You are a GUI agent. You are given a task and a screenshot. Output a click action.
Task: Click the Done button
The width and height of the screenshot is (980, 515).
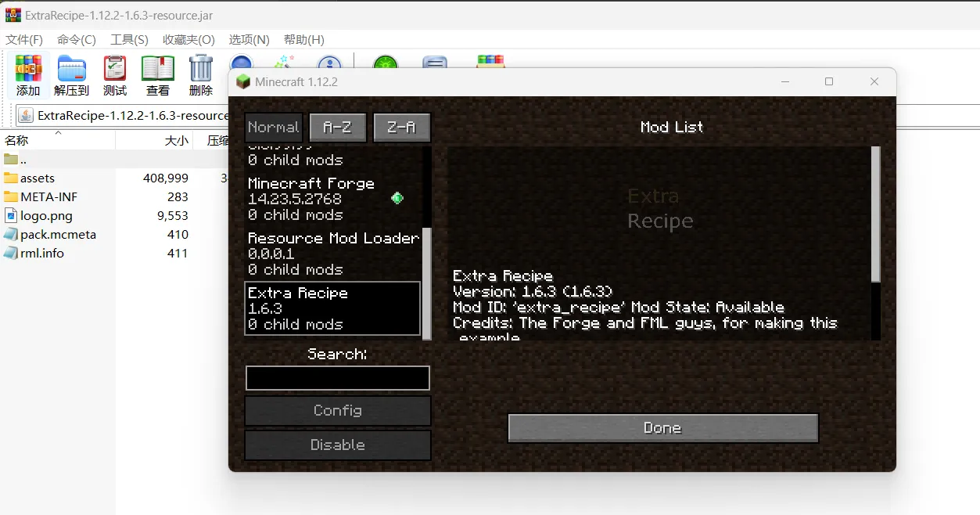coord(662,428)
